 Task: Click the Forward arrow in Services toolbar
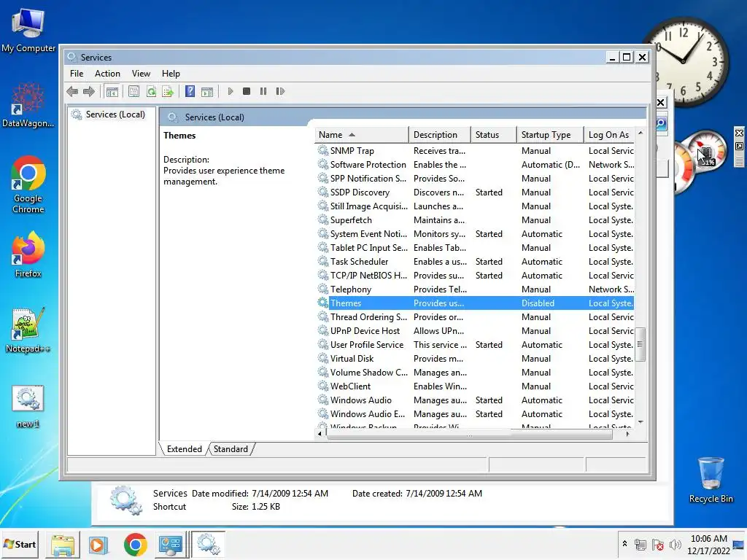coord(89,91)
